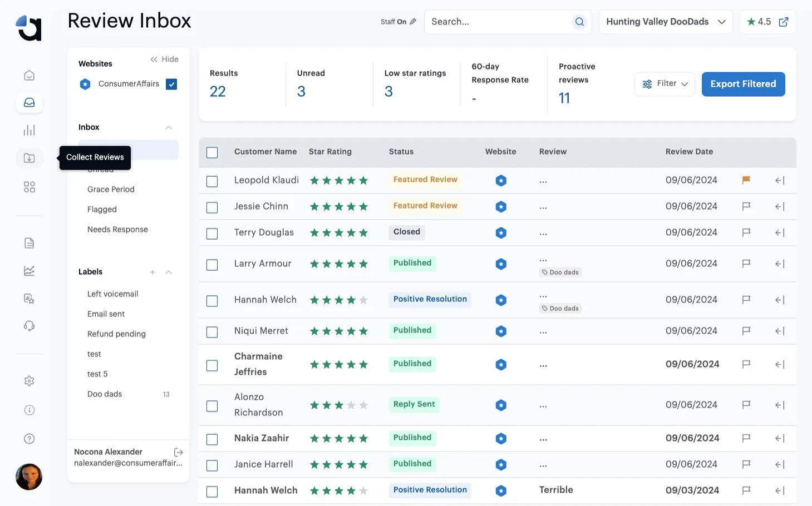Hide the Websites sidebar panel
This screenshot has width=812, height=506.
164,59
